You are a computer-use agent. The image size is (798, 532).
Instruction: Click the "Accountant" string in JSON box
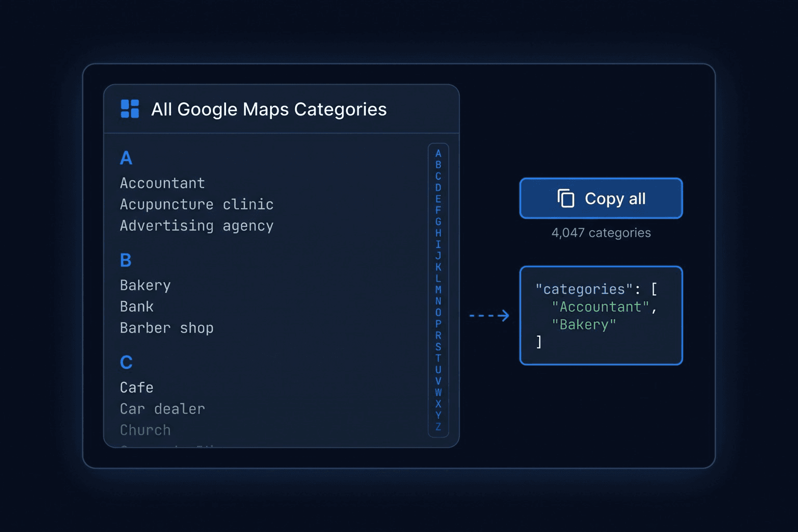pos(601,307)
